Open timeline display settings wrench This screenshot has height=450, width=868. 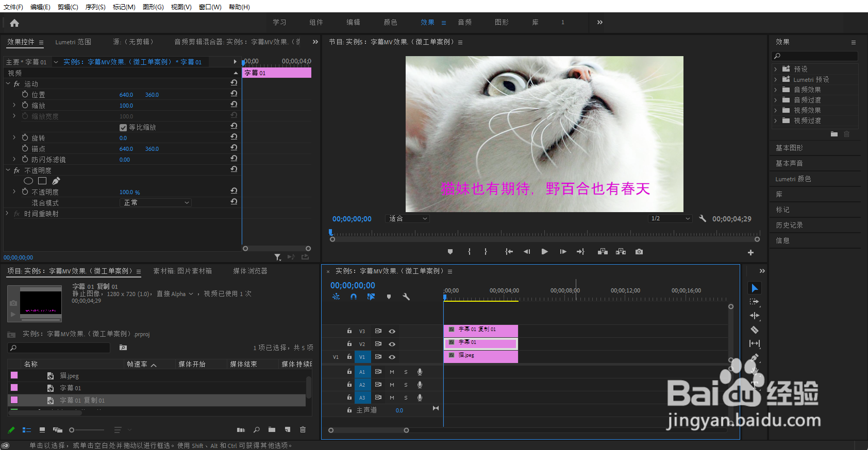pyautogui.click(x=406, y=297)
